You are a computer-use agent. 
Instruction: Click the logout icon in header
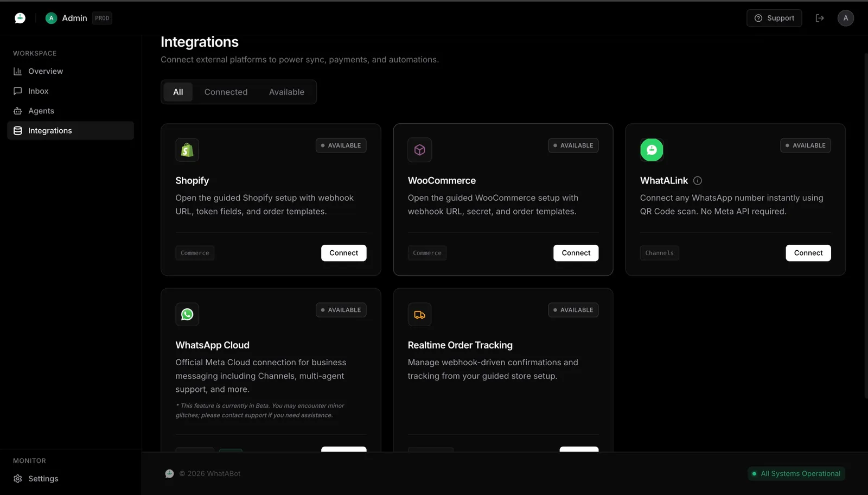tap(820, 18)
